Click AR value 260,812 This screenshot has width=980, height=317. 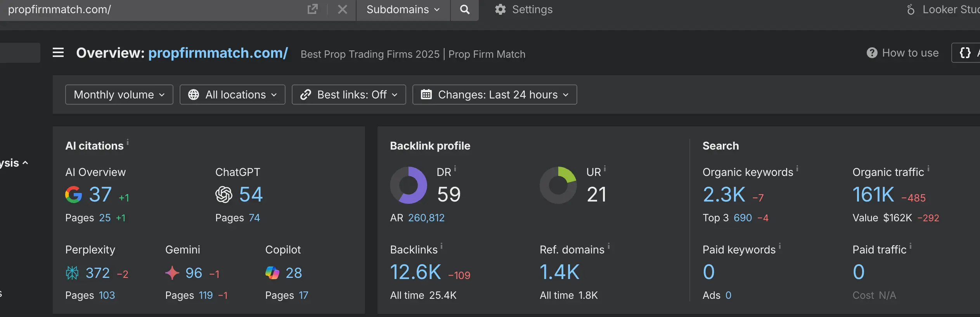point(426,218)
